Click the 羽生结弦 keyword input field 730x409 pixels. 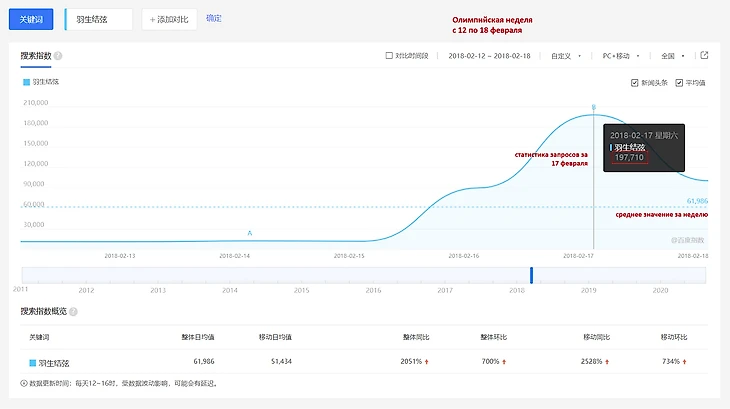click(98, 19)
